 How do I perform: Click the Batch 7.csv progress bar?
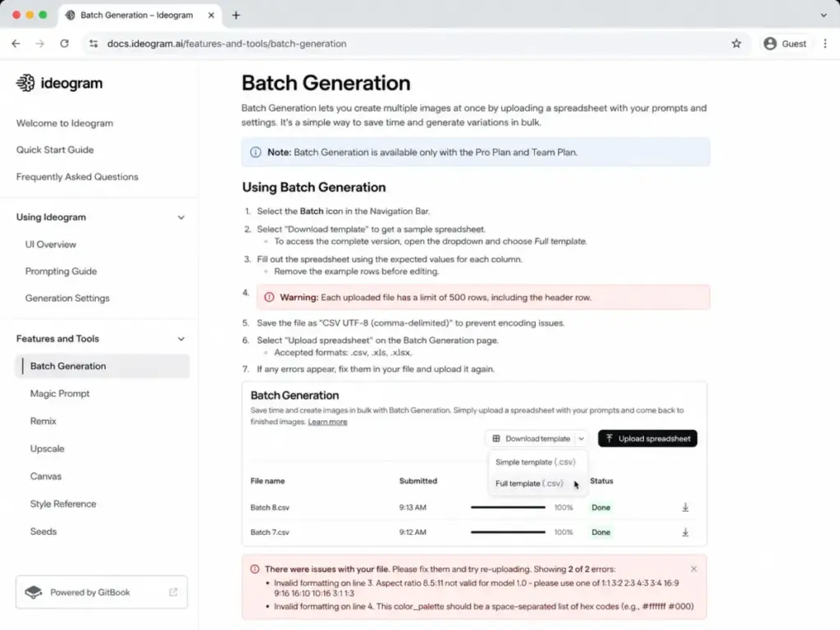(x=508, y=532)
